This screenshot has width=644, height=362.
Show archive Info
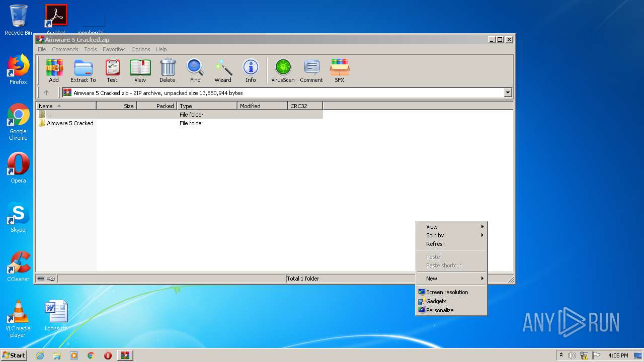click(251, 70)
